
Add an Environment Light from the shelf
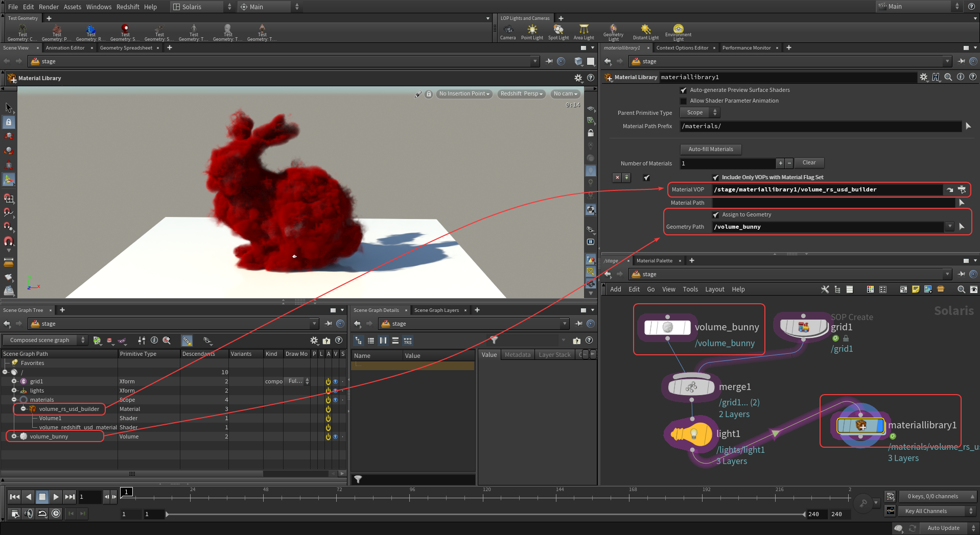click(678, 32)
